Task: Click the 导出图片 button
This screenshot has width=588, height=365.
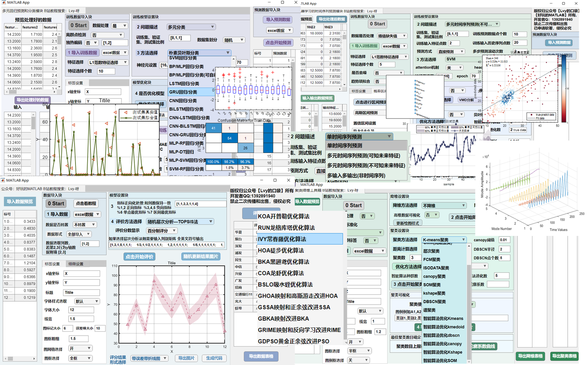Action: tap(186, 358)
